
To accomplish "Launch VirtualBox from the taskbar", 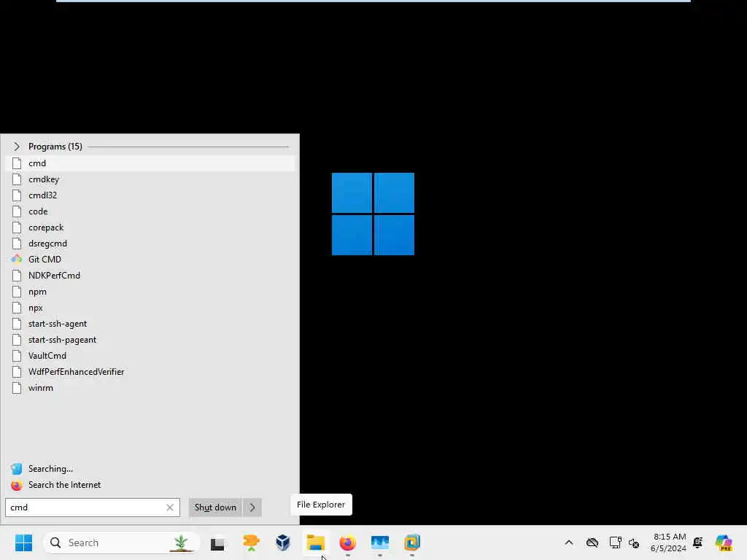I will click(x=283, y=542).
